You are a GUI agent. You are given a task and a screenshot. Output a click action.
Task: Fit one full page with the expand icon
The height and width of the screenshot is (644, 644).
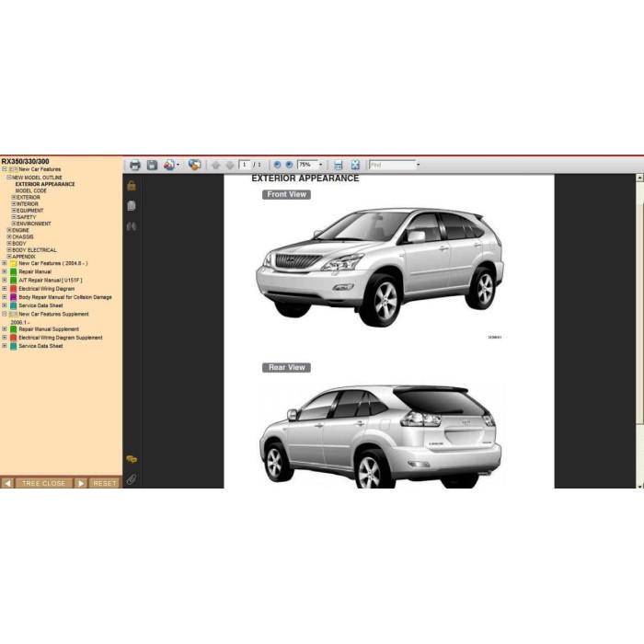point(355,165)
